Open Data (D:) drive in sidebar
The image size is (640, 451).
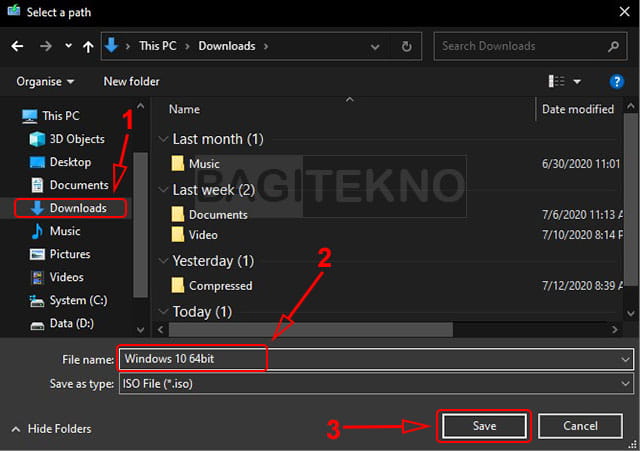[x=62, y=324]
